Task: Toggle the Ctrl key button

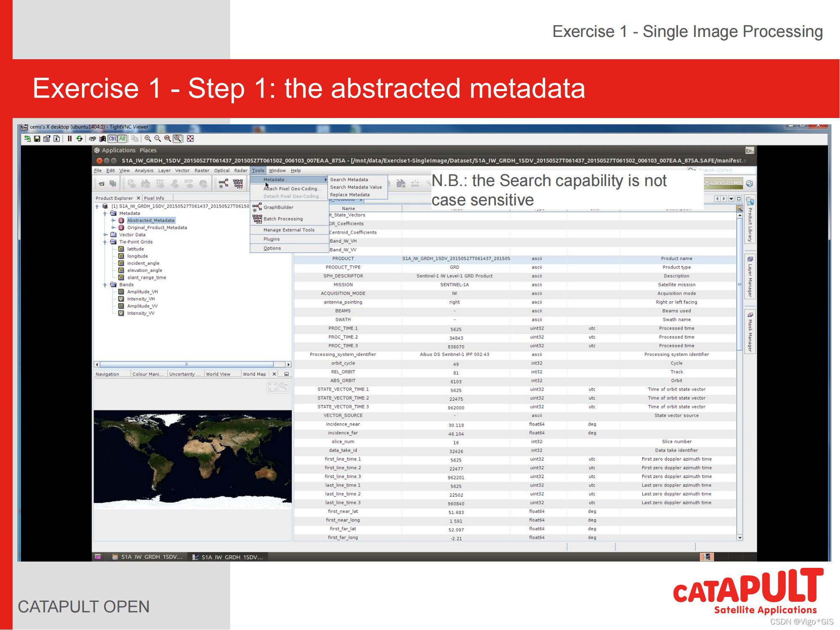Action: click(112, 139)
